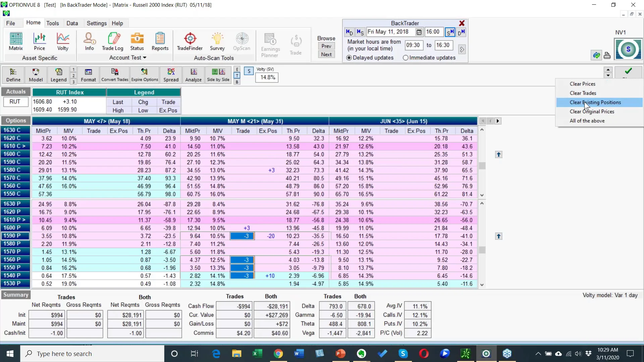Toggle the Legend toolbar icon
The height and width of the screenshot is (362, 644).
coord(59,75)
